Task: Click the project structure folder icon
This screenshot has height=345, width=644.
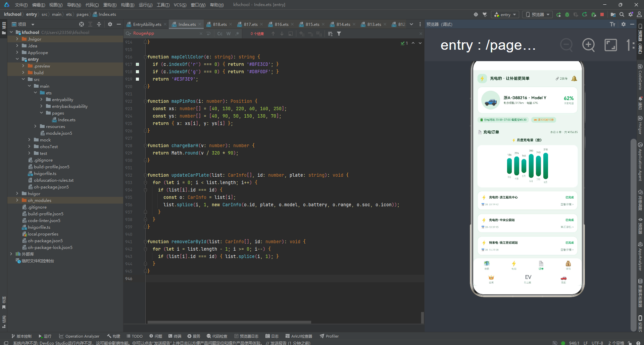Action: pos(613,14)
